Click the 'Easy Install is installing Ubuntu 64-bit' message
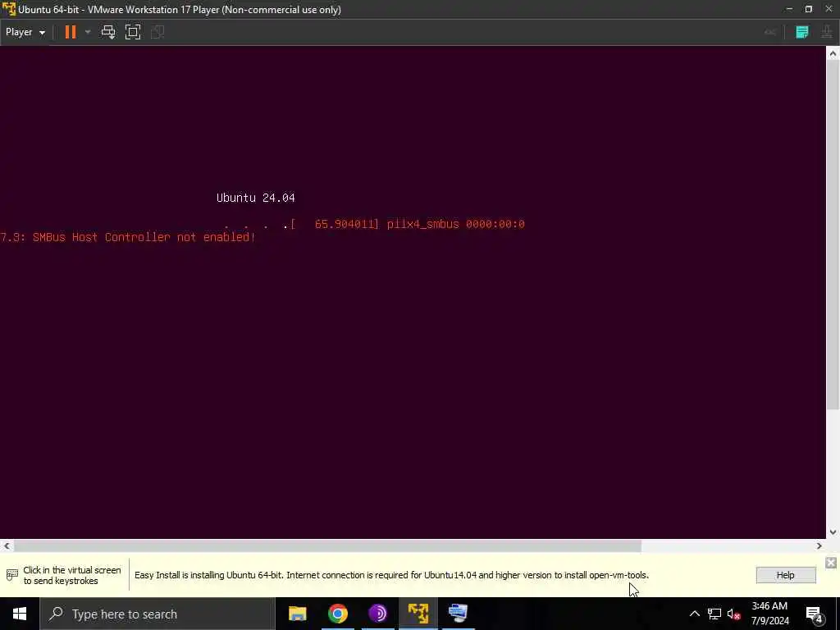 pyautogui.click(x=391, y=575)
